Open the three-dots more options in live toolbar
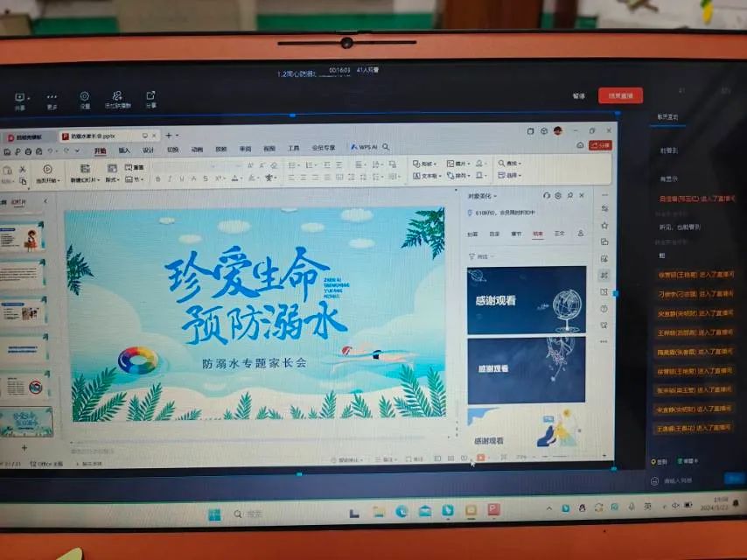Viewport: 747px width, 560px height. pyautogui.click(x=52, y=97)
